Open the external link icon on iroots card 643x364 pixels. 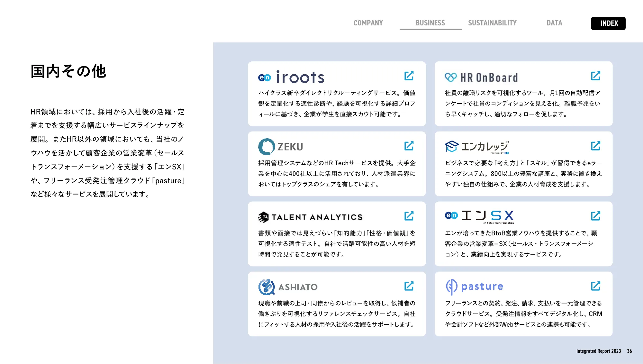click(409, 76)
